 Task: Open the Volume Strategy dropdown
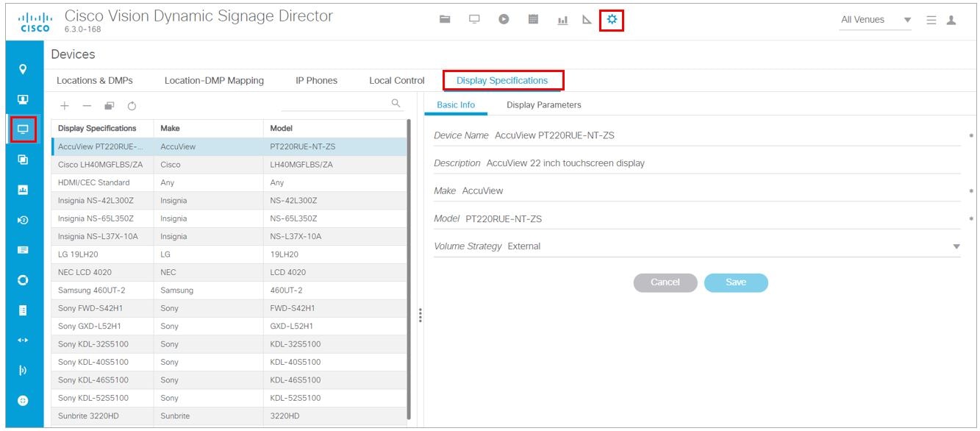click(954, 246)
